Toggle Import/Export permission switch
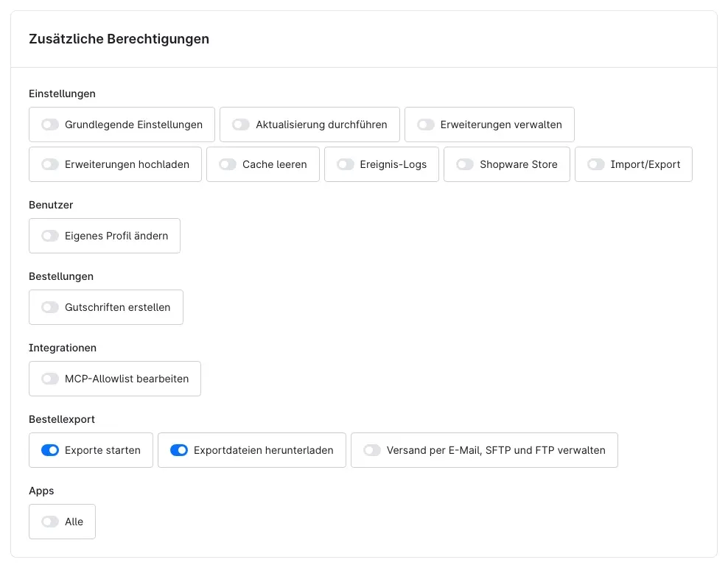Viewport: 728px width, 568px height. 595,164
